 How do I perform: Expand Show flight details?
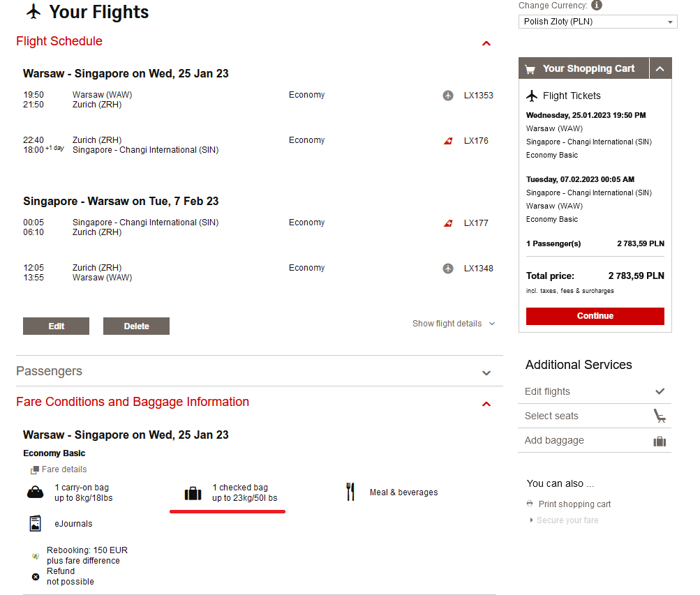454,324
